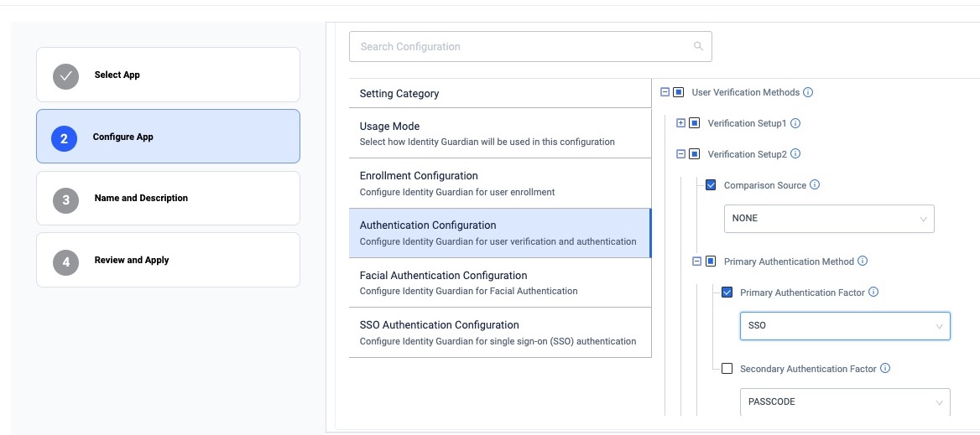Select SSO Authentication Configuration category

click(x=499, y=332)
